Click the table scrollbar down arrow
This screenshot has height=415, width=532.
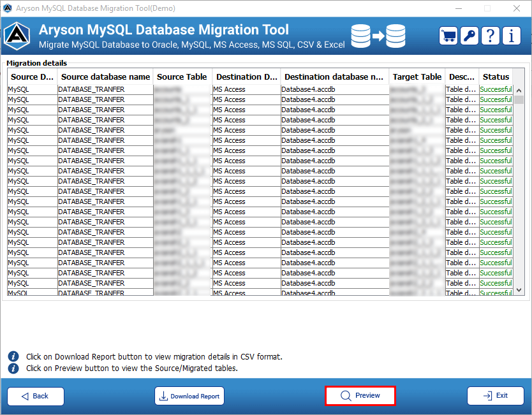pyautogui.click(x=519, y=290)
